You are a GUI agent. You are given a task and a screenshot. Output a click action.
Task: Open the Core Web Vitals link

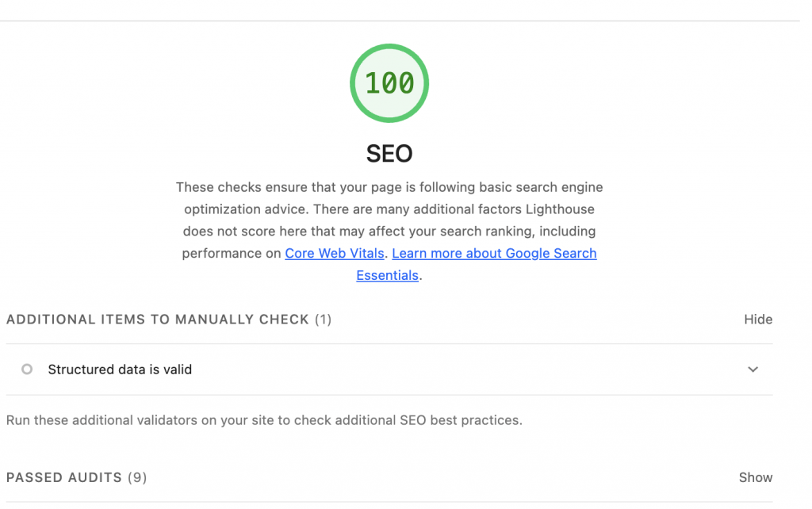(335, 254)
